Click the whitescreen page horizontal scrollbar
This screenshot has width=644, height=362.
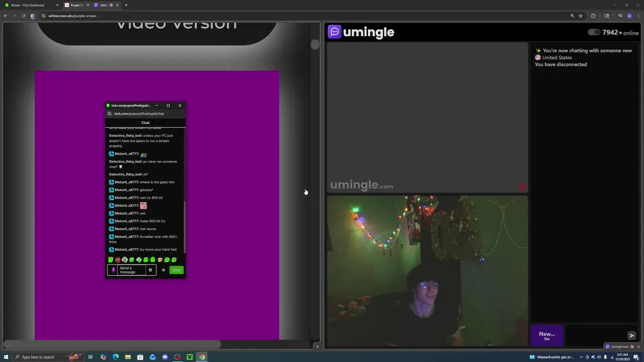tap(112, 344)
